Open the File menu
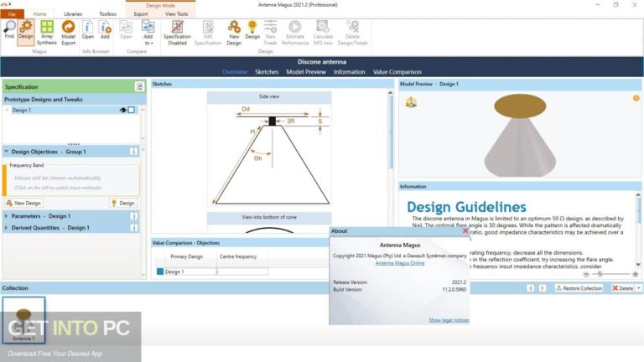The image size is (644, 362). point(12,14)
